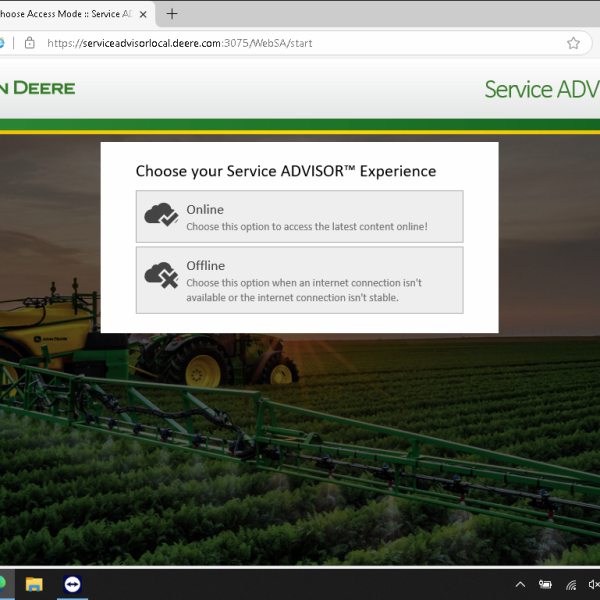The width and height of the screenshot is (600, 600).
Task: Select the Offline experience option
Action: pos(299,280)
